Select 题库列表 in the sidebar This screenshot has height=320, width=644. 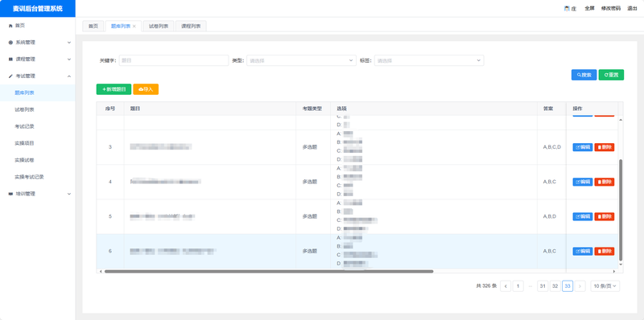click(x=37, y=92)
